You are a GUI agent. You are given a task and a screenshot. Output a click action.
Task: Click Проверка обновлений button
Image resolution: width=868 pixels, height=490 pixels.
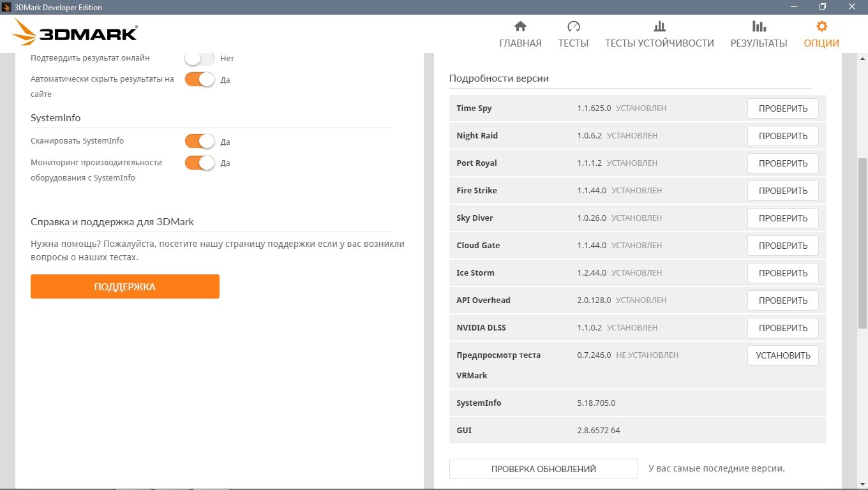click(543, 469)
